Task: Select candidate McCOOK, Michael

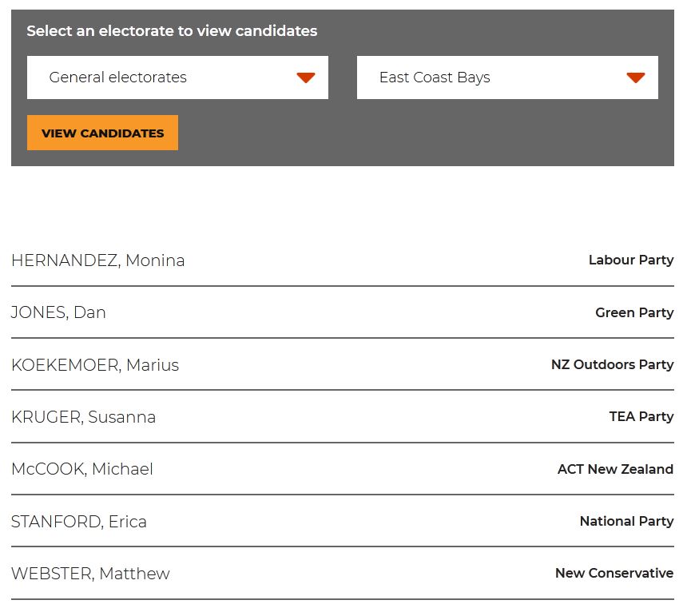Action: pos(82,469)
